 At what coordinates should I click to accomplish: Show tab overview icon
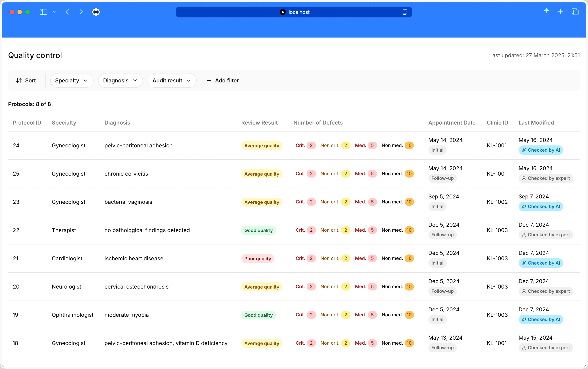point(575,12)
